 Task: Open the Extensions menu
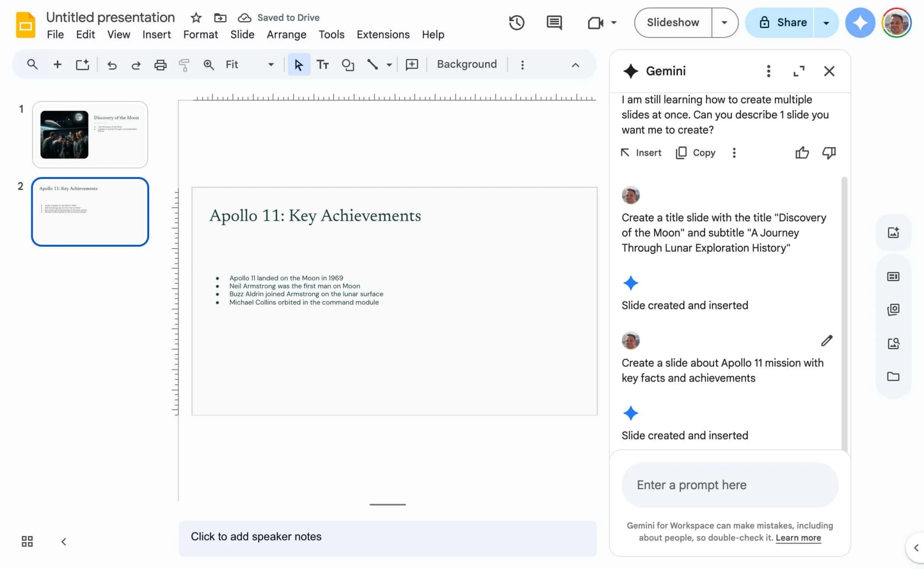(383, 35)
